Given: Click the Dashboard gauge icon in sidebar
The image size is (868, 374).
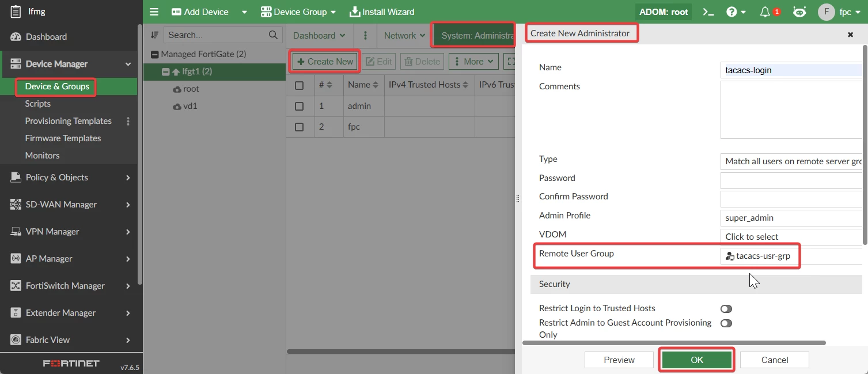Looking at the screenshot, I should click(16, 37).
